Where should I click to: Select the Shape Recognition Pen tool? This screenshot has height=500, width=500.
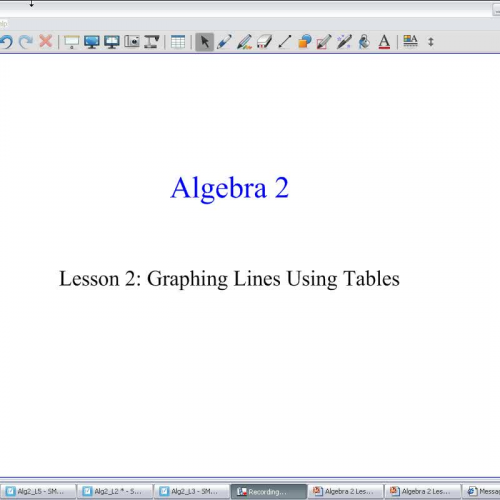click(324, 42)
